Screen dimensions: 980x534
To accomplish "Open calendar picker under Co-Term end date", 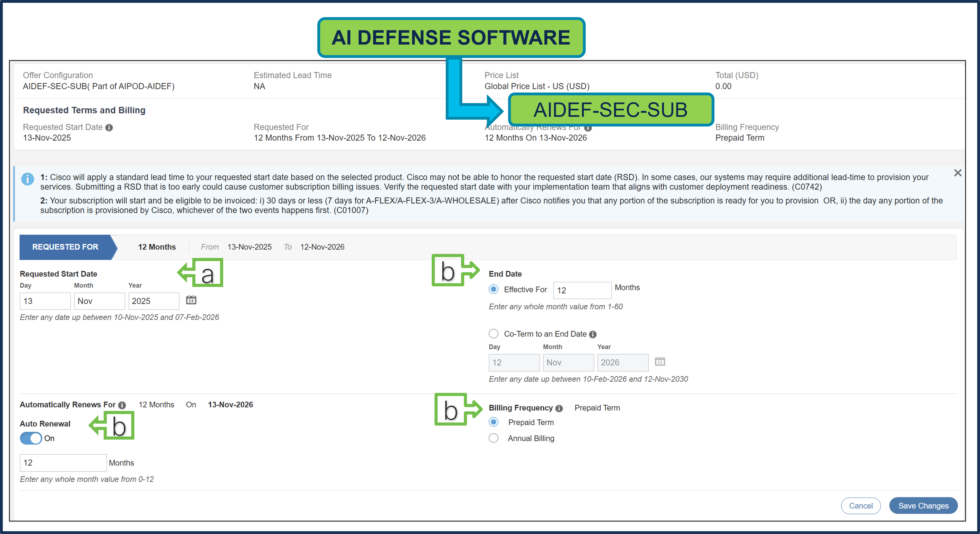I will click(x=660, y=362).
